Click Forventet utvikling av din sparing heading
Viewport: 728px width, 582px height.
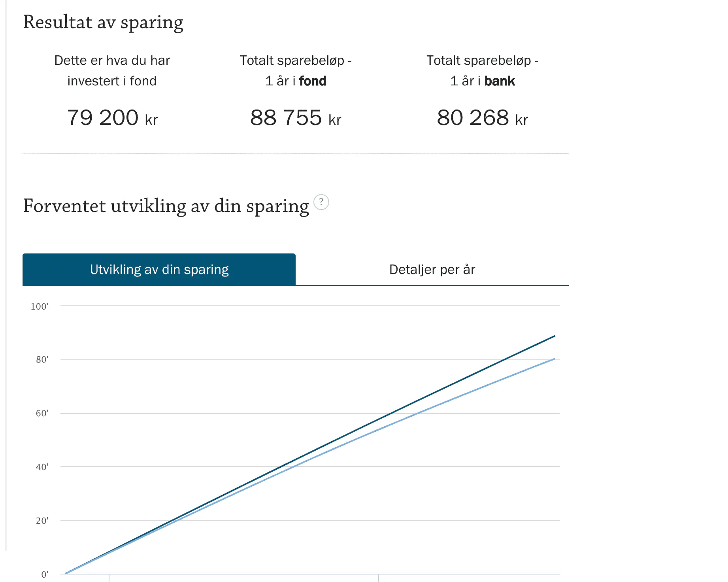166,206
